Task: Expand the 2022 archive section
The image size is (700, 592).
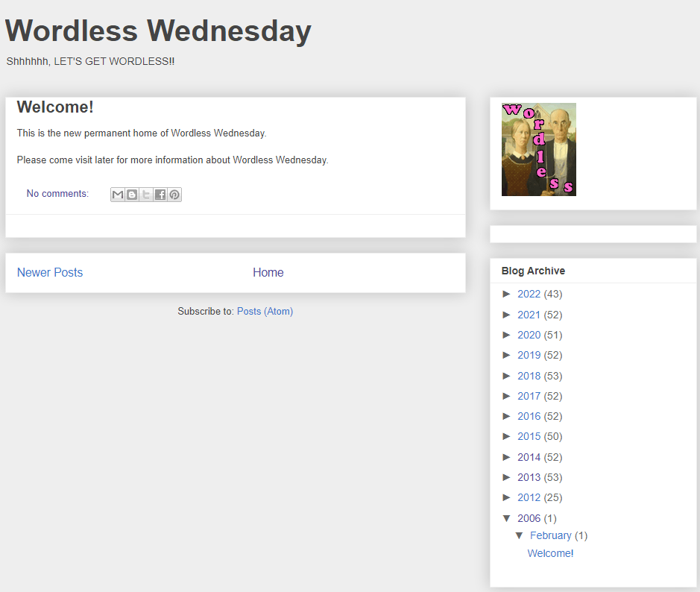Action: pyautogui.click(x=508, y=294)
